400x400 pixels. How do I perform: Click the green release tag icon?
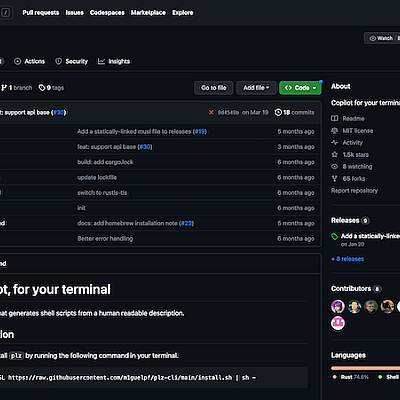coord(335,236)
